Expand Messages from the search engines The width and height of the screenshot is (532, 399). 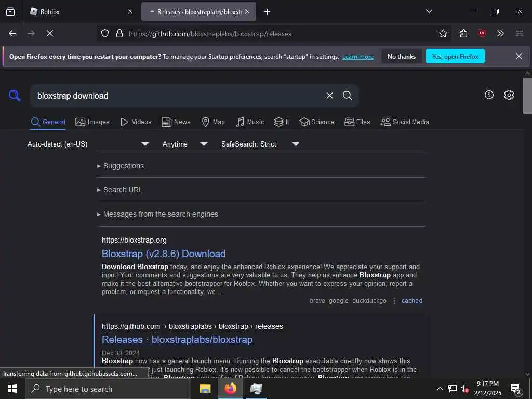(x=158, y=215)
